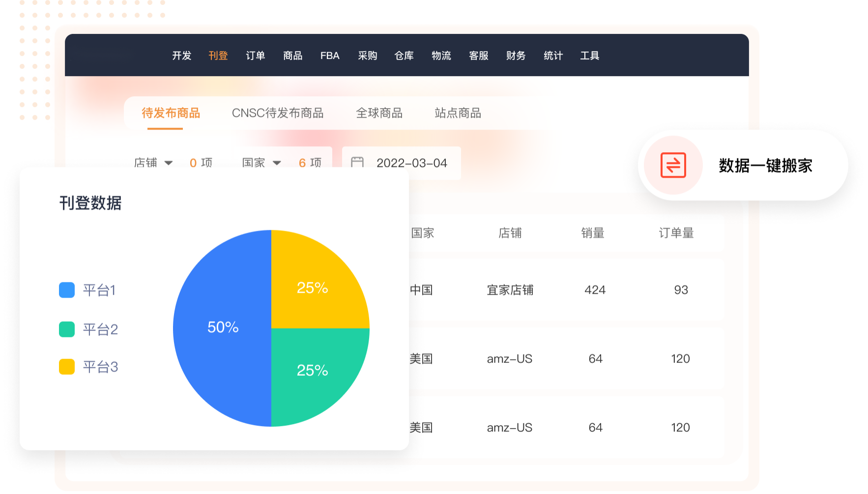
Task: Open the 工具 menu
Action: (x=589, y=55)
